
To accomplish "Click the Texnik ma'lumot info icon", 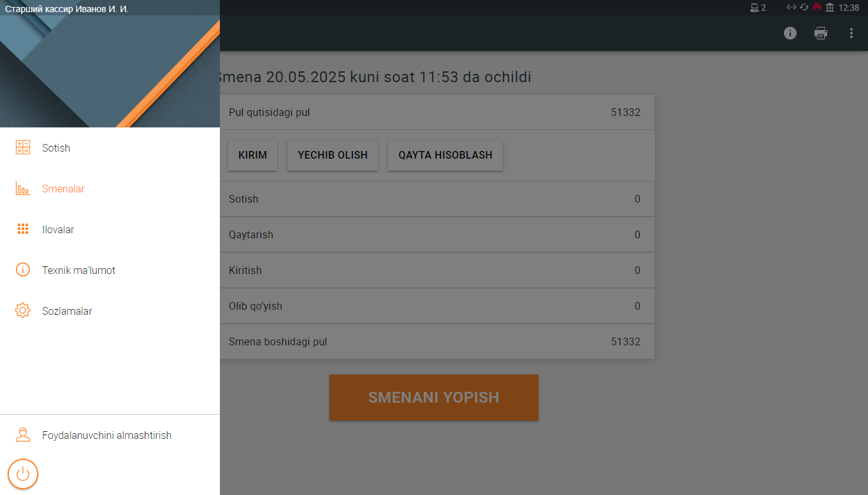I will (x=23, y=270).
